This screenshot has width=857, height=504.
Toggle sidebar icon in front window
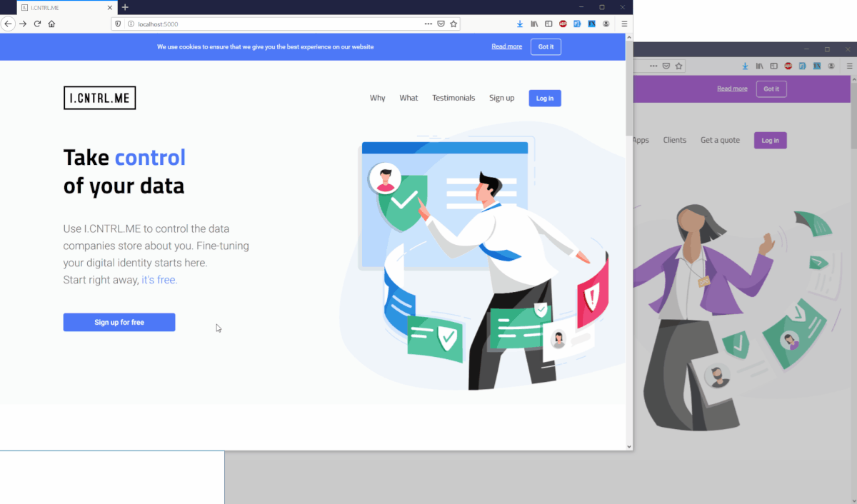[x=548, y=24]
